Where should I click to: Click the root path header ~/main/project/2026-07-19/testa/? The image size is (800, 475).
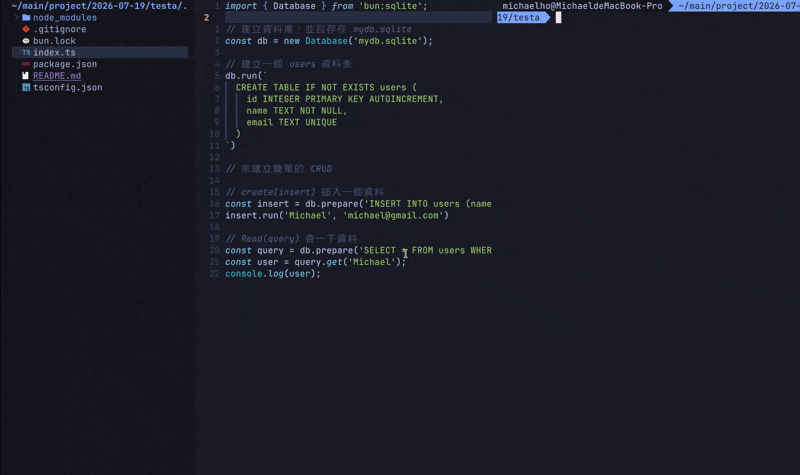(x=99, y=6)
